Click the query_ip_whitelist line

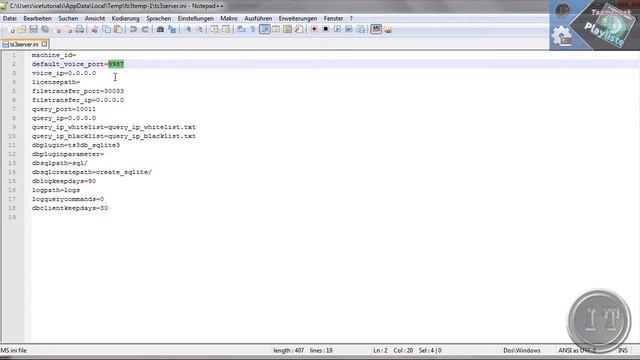coord(114,127)
